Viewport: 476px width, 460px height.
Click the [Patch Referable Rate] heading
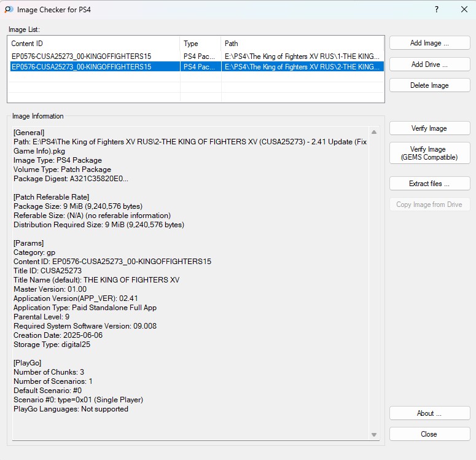pos(52,197)
